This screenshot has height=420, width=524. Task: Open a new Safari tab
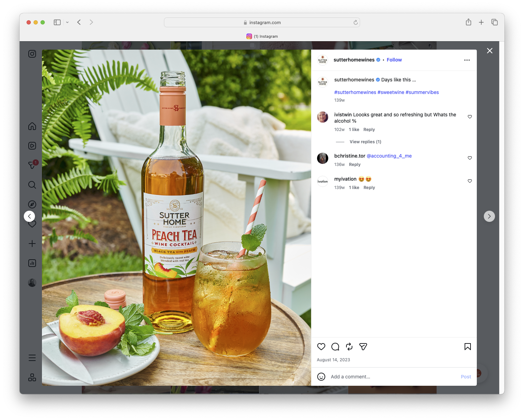click(481, 22)
